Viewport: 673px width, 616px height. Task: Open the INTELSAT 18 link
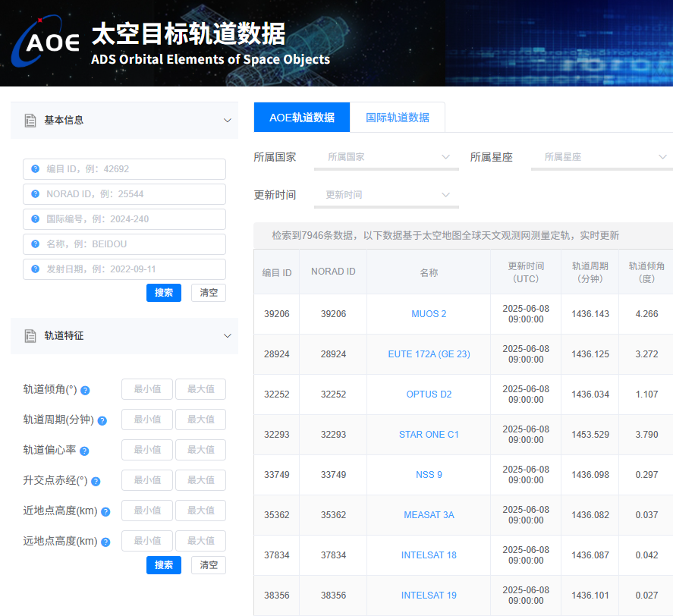click(x=429, y=555)
